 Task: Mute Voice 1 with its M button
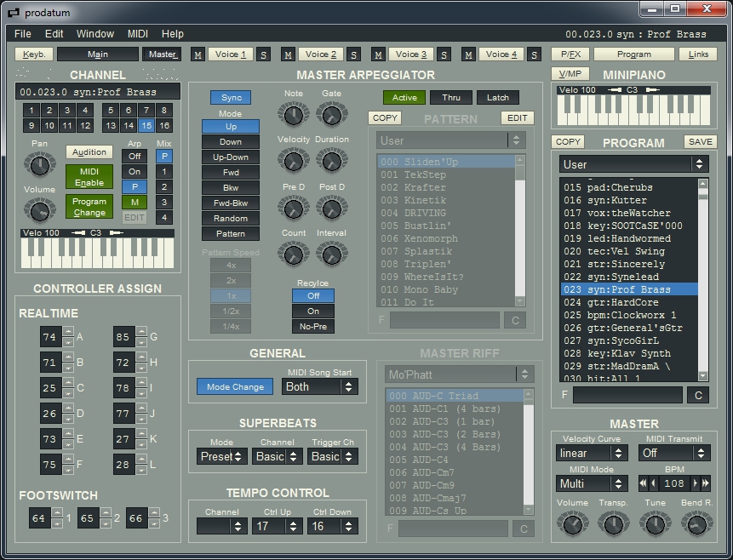198,54
